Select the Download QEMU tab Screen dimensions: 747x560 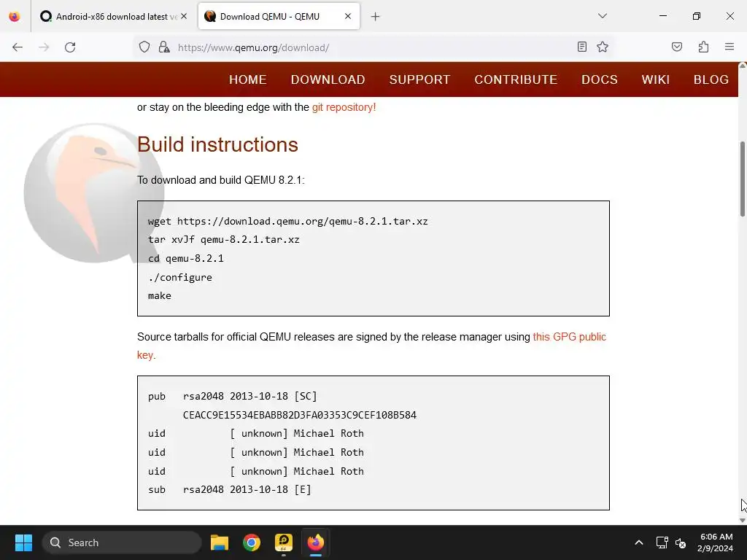tap(279, 17)
